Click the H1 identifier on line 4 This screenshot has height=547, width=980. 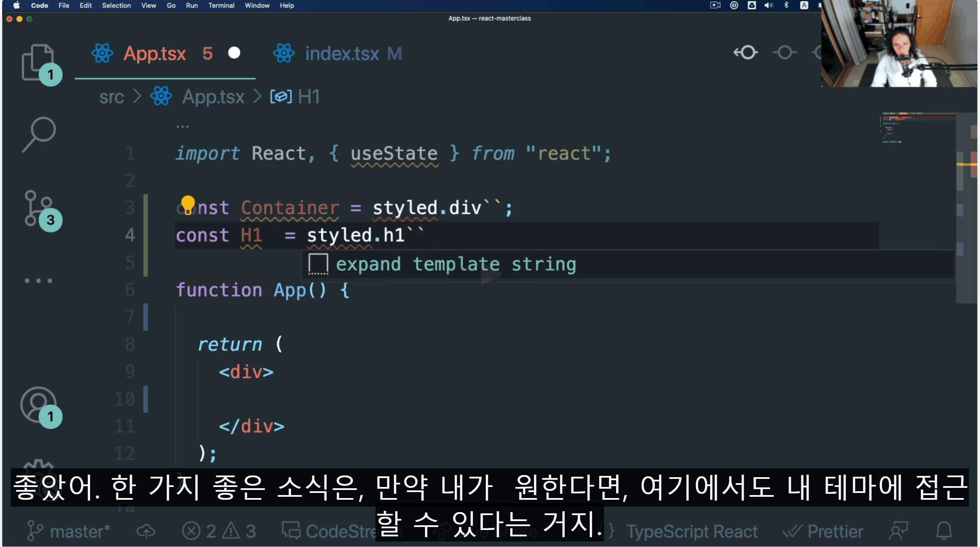pos(251,235)
